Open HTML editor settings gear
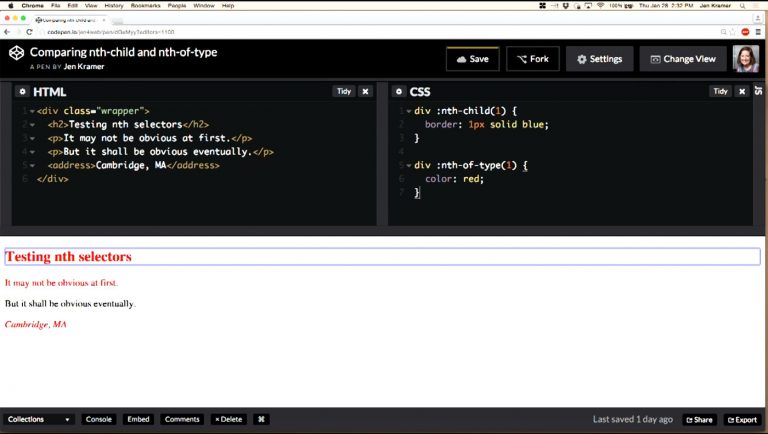Image resolution: width=768 pixels, height=434 pixels. (22, 92)
